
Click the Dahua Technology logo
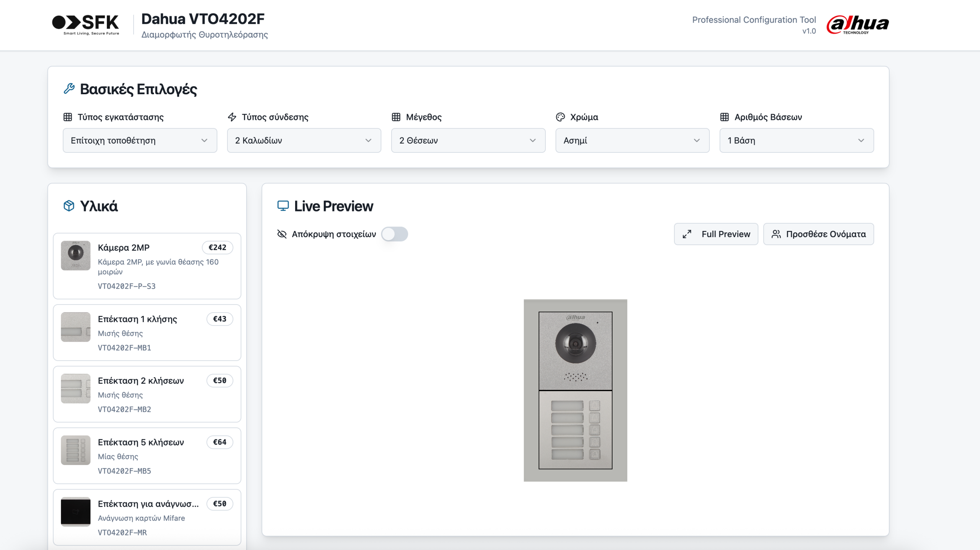click(857, 25)
